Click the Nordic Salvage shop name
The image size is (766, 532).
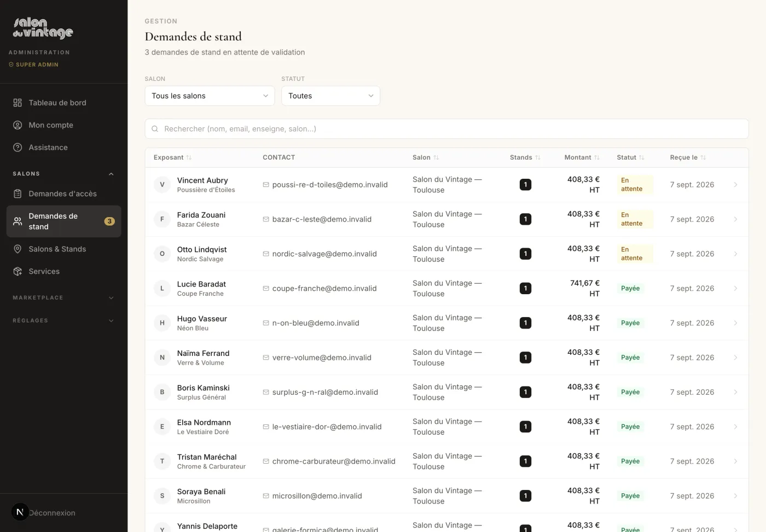pos(200,259)
